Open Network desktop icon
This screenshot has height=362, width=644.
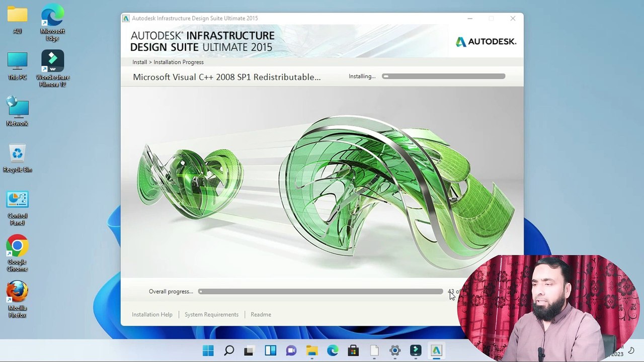[x=17, y=112]
